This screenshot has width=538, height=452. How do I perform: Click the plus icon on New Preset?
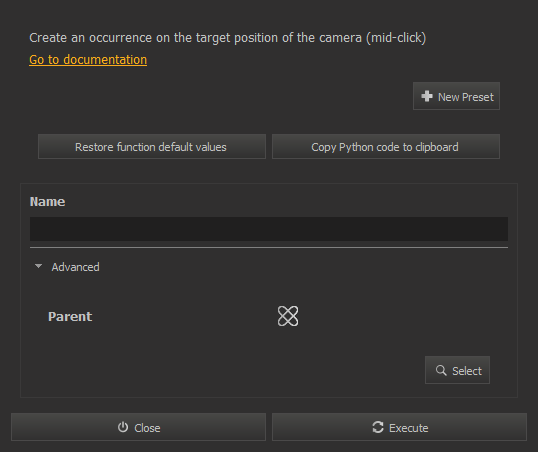(x=427, y=96)
